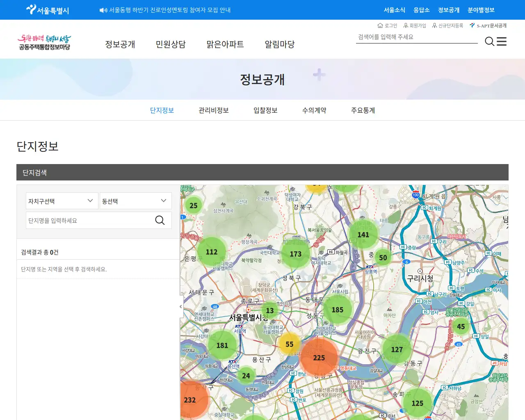Click the 단지명 search magnifier icon
The image size is (525, 420).
pyautogui.click(x=160, y=220)
